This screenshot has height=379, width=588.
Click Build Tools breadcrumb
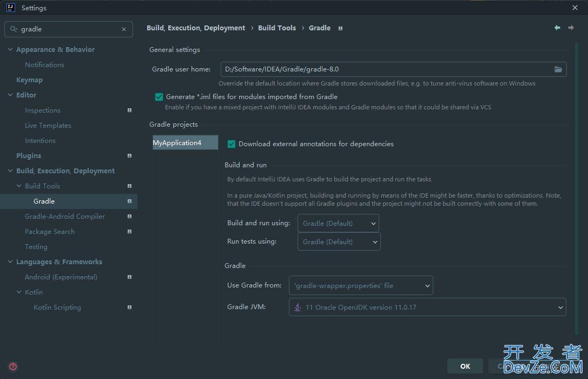[x=277, y=28]
